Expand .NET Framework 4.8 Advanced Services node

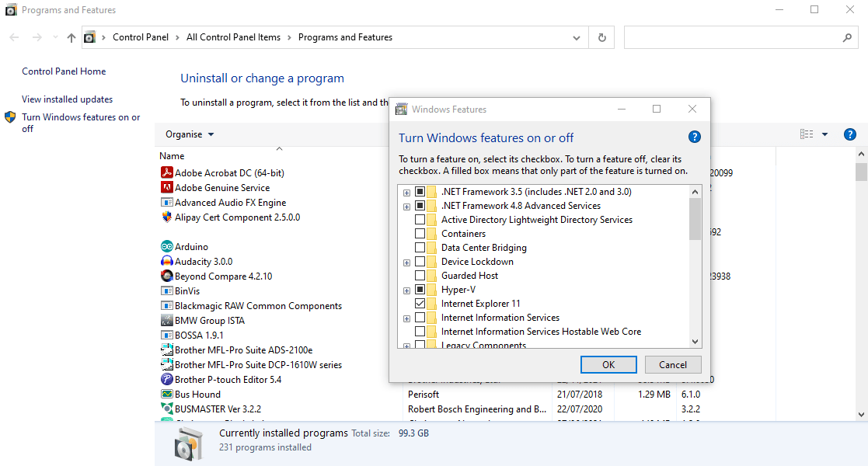tap(407, 207)
